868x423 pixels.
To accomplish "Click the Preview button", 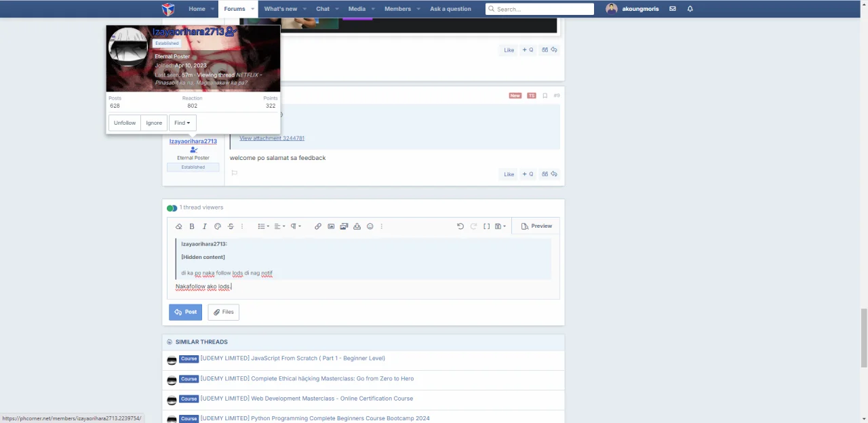I will pos(536,226).
